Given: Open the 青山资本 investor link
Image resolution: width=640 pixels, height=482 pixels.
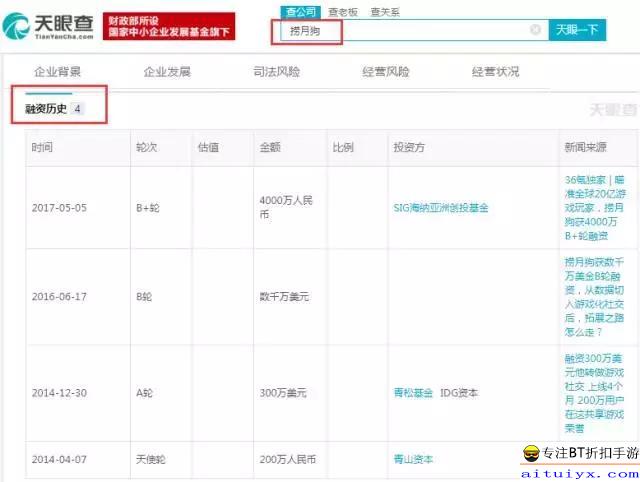Looking at the screenshot, I should click(x=413, y=460).
